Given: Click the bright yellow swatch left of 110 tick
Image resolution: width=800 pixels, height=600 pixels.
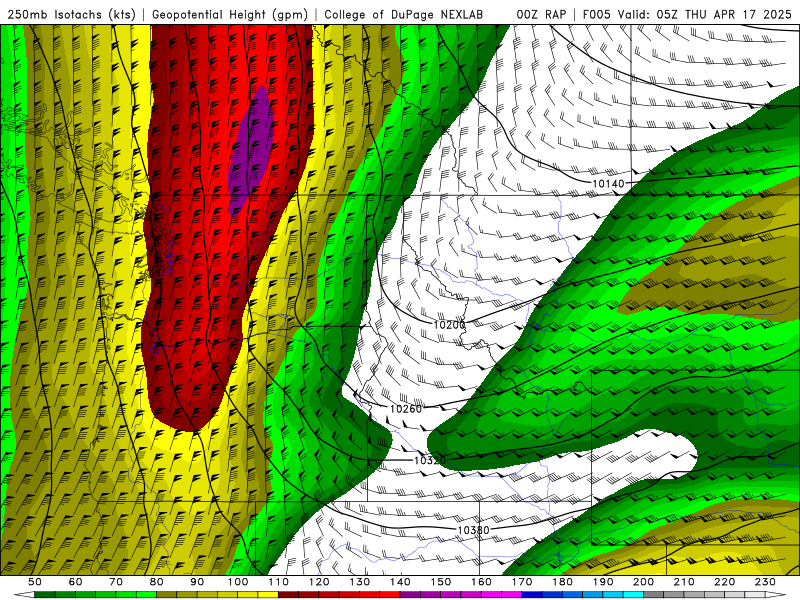Looking at the screenshot, I should 268,595.
